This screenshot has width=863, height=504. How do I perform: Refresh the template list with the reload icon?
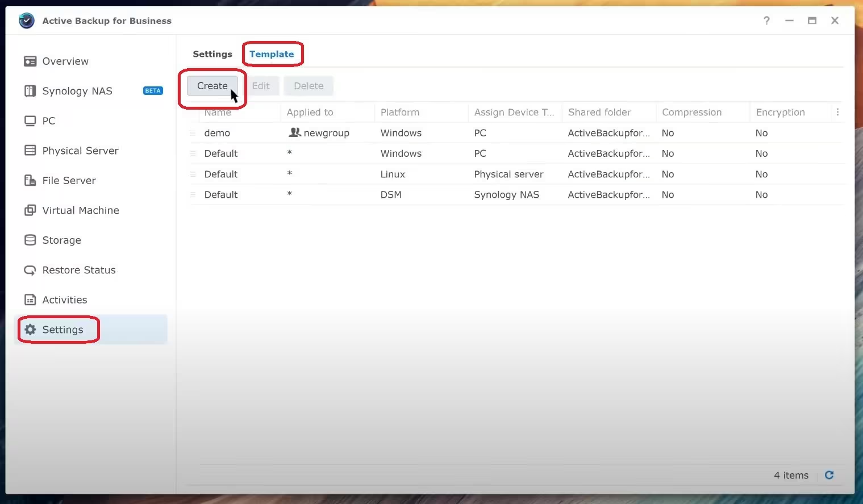[829, 475]
